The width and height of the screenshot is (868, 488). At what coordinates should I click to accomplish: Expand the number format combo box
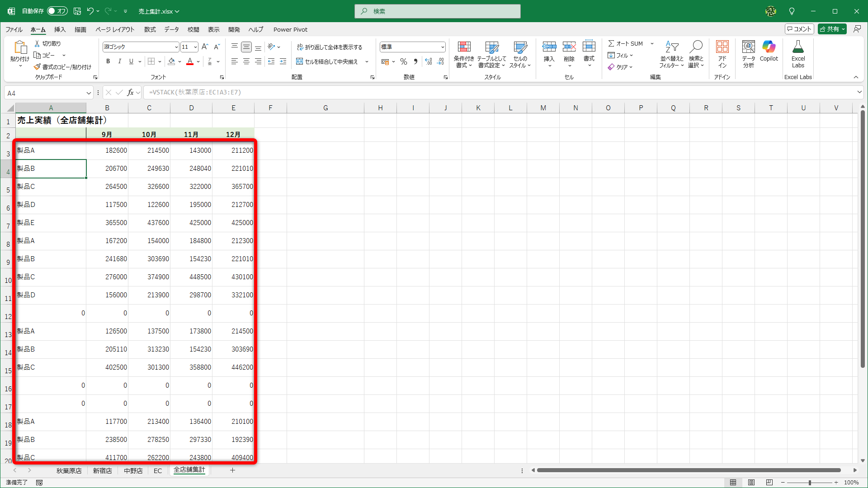(442, 47)
